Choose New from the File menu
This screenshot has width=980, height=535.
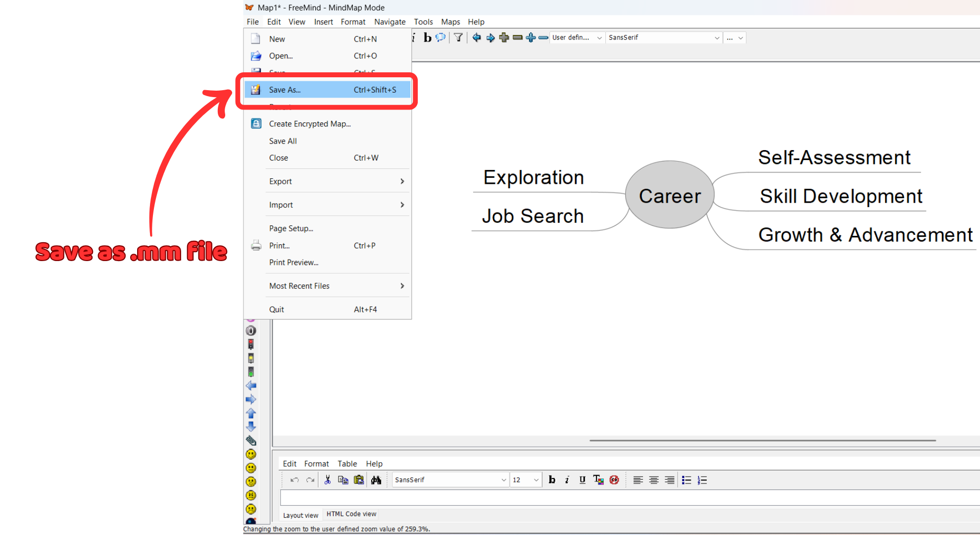(327, 39)
